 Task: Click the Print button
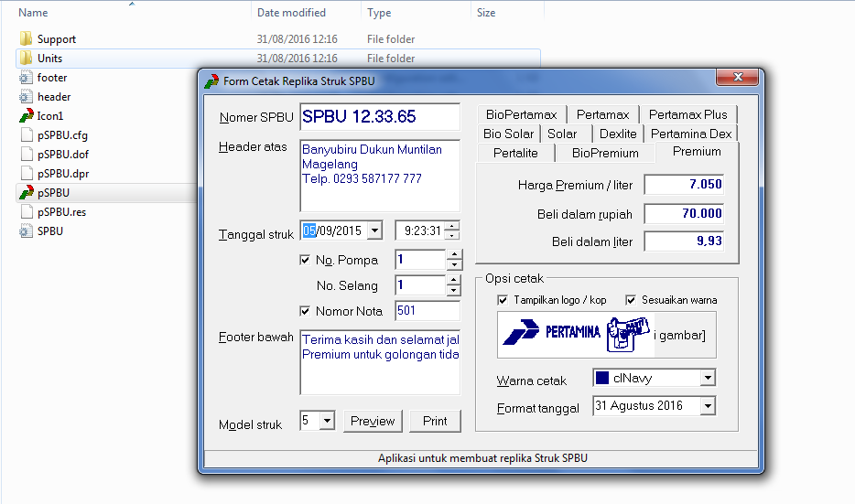pyautogui.click(x=435, y=421)
